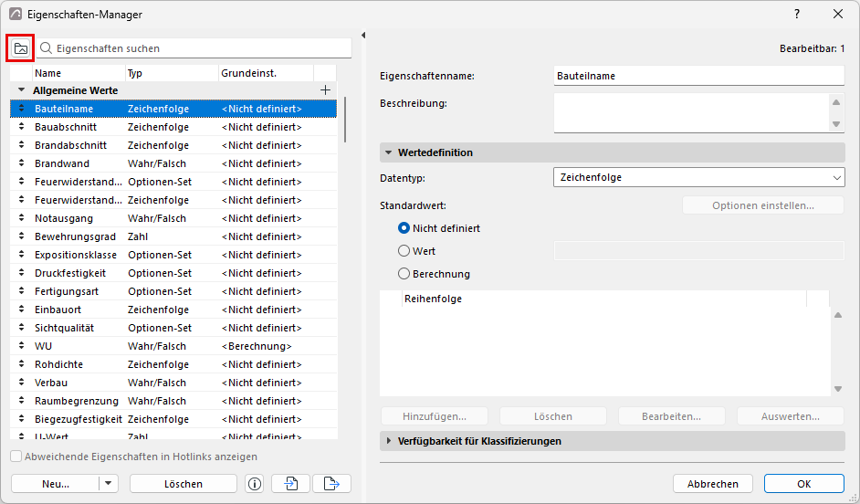Collapse left panel with small arrow
Viewport: 860px width, 504px height.
(363, 35)
